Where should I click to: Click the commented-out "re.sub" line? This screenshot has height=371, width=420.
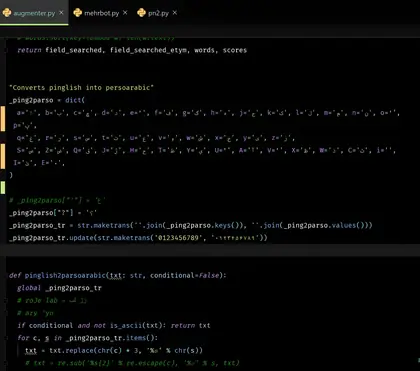click(132, 363)
